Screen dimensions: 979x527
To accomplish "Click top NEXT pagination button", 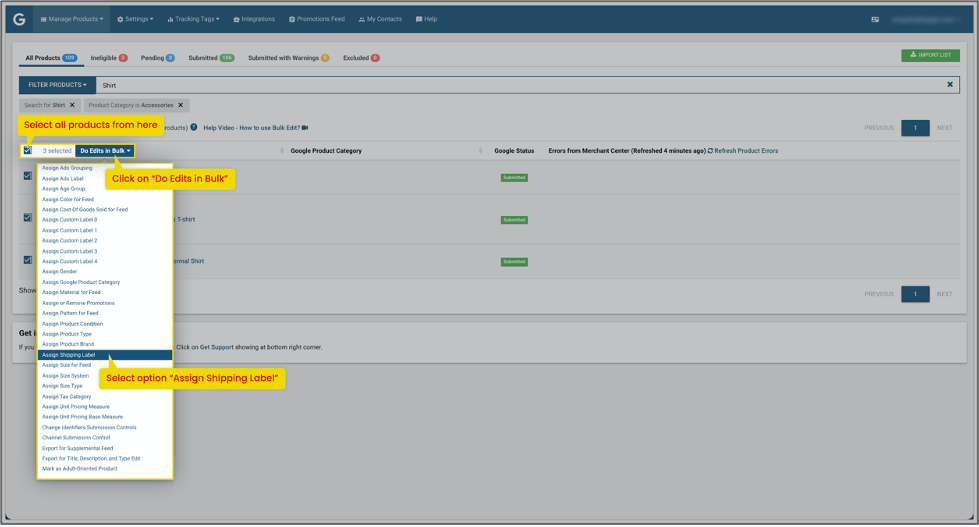I will (x=945, y=128).
